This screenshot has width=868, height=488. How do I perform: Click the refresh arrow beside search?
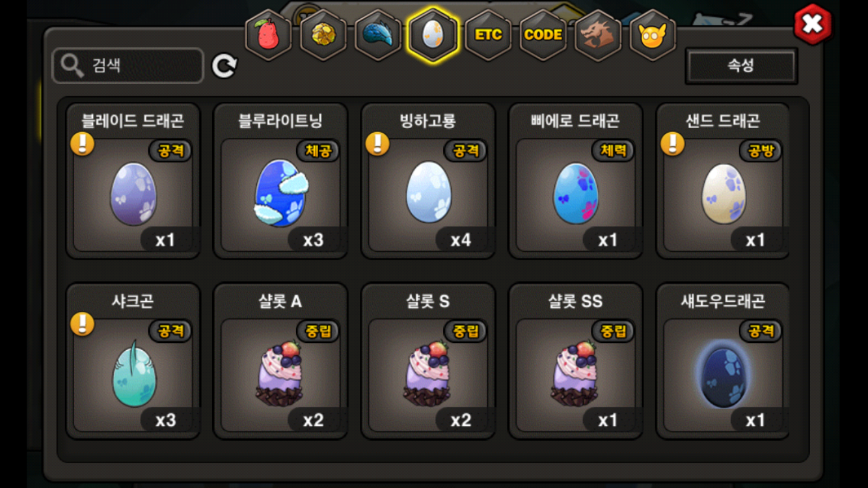coord(224,66)
